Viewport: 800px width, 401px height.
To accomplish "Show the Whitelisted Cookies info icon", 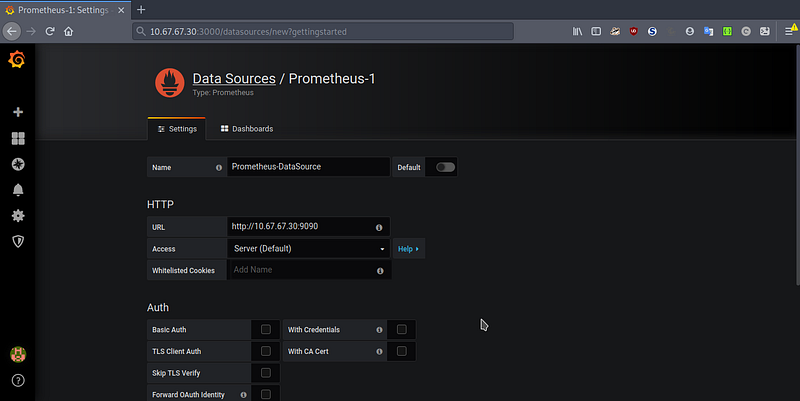I will [380, 271].
